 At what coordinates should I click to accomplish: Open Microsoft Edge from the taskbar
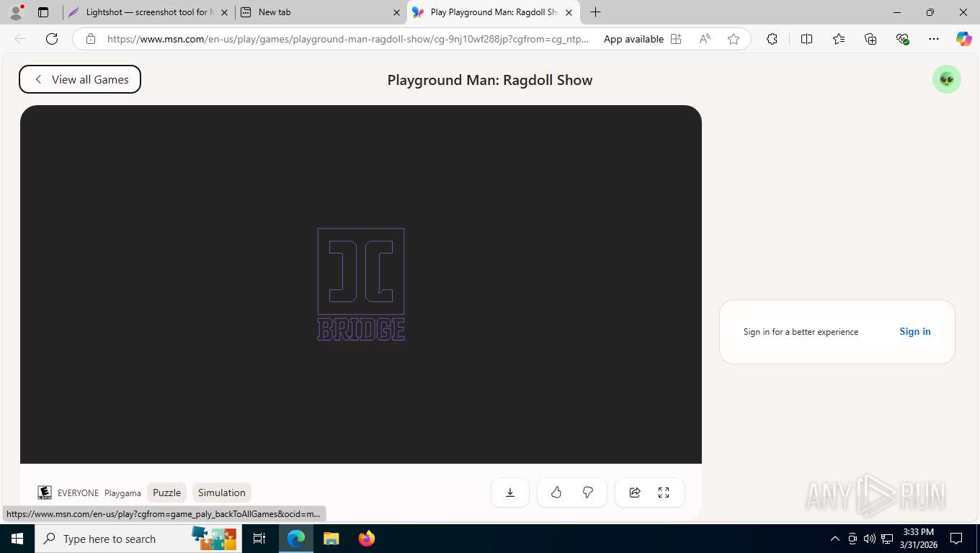pos(296,539)
